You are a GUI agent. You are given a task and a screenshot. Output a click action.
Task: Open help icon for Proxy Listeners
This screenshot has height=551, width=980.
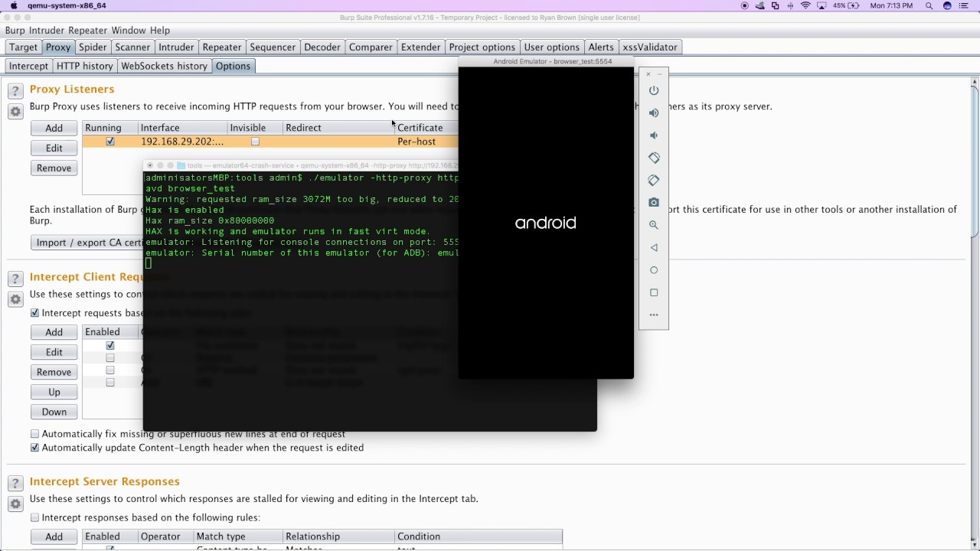(x=15, y=91)
